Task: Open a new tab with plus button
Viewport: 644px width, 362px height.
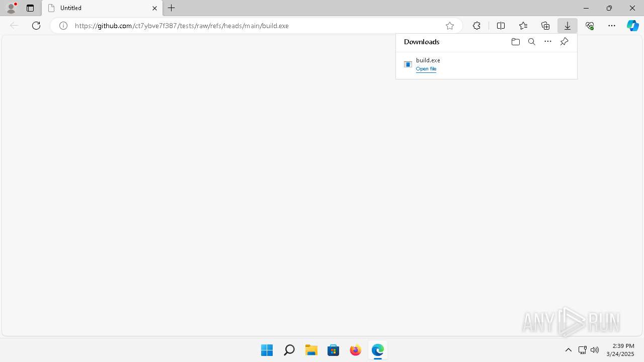Action: tap(172, 8)
